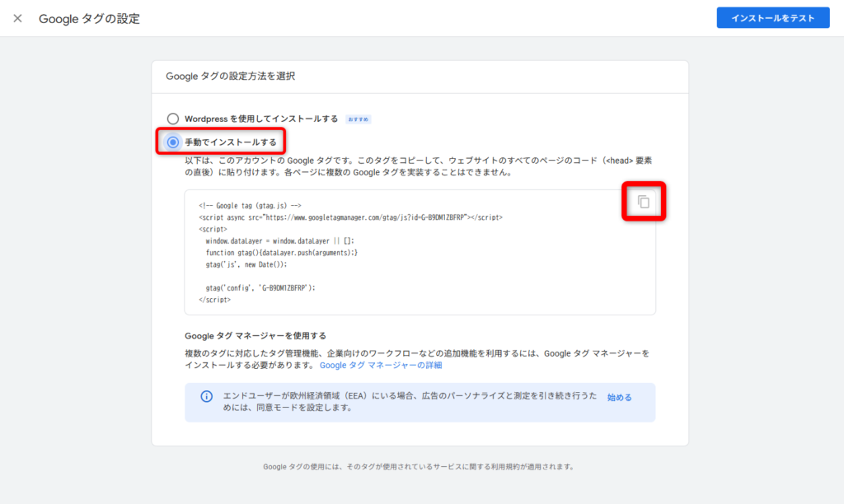
Task: Click the window.dataLayer code line
Action: (x=280, y=241)
